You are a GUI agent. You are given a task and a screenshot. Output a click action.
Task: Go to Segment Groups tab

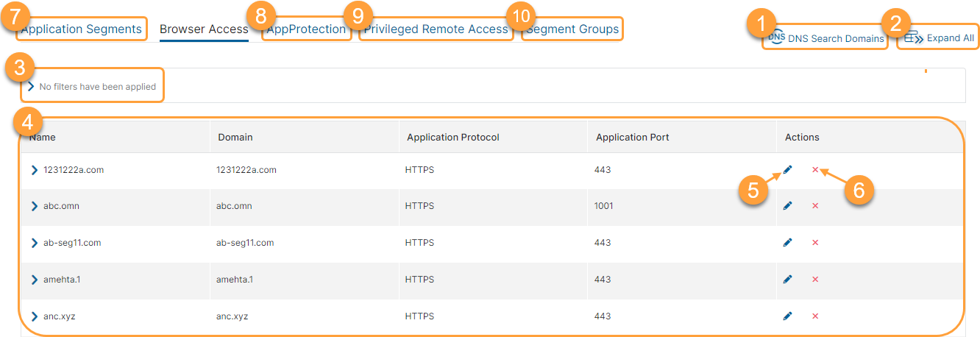572,29
